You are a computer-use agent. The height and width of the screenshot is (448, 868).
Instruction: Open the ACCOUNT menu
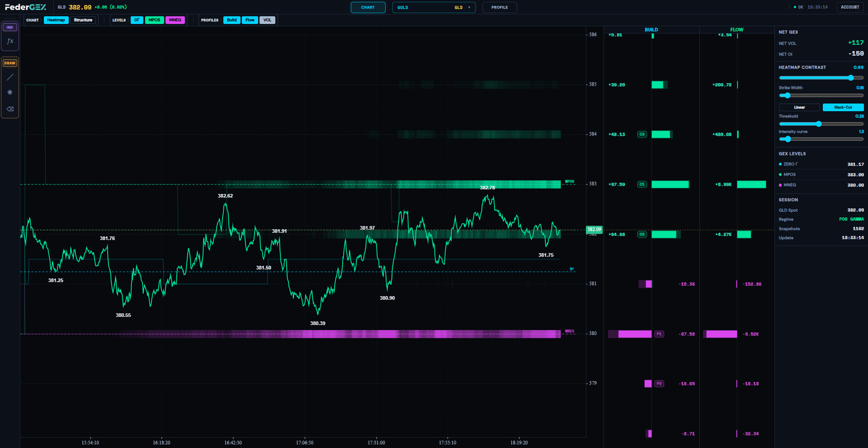[850, 7]
